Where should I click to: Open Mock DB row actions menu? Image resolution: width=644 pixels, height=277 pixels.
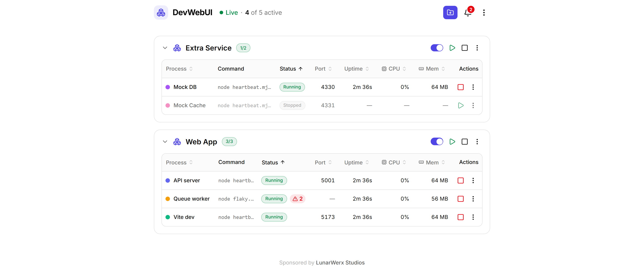(x=473, y=87)
